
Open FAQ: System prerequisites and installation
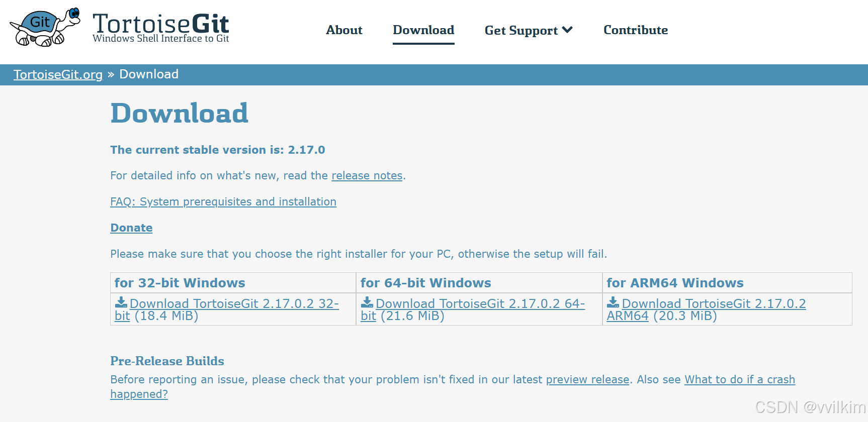coord(223,202)
